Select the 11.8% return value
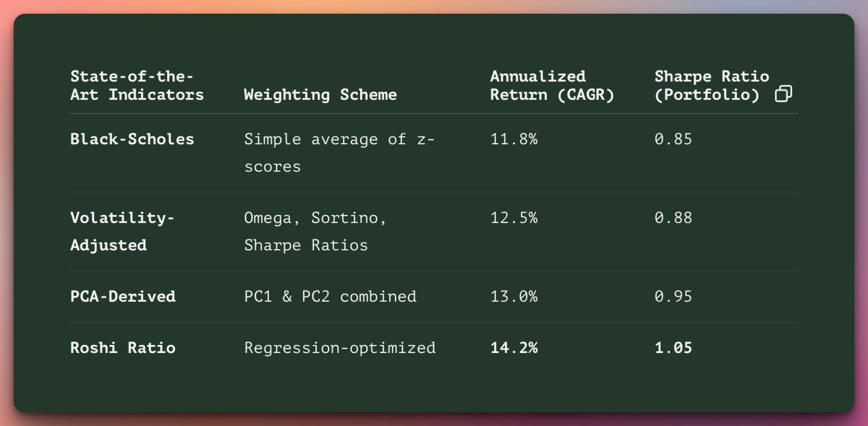868x426 pixels. 514,139
